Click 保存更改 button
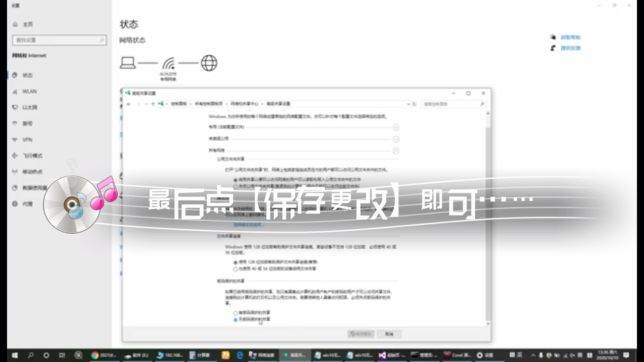The height and width of the screenshot is (362, 644). coord(361,334)
